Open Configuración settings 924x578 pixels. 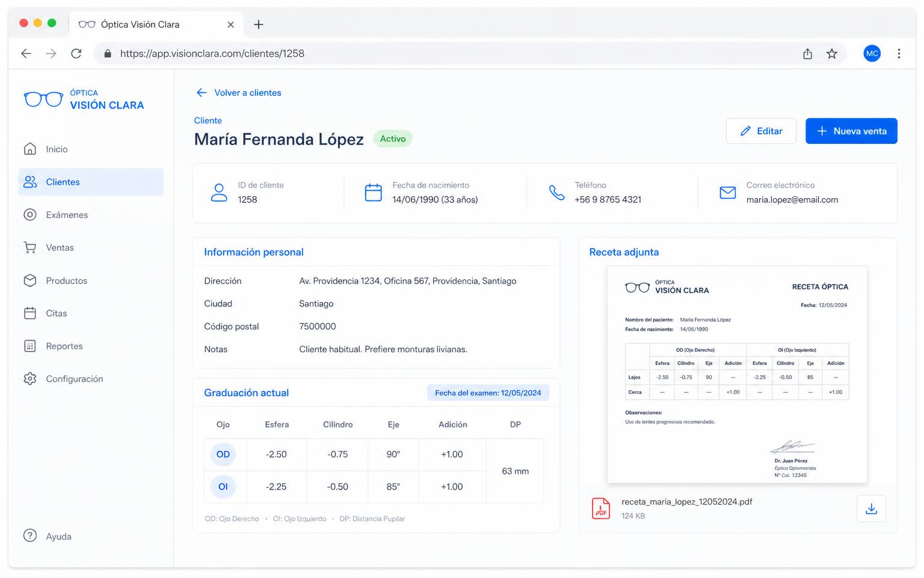(91, 379)
